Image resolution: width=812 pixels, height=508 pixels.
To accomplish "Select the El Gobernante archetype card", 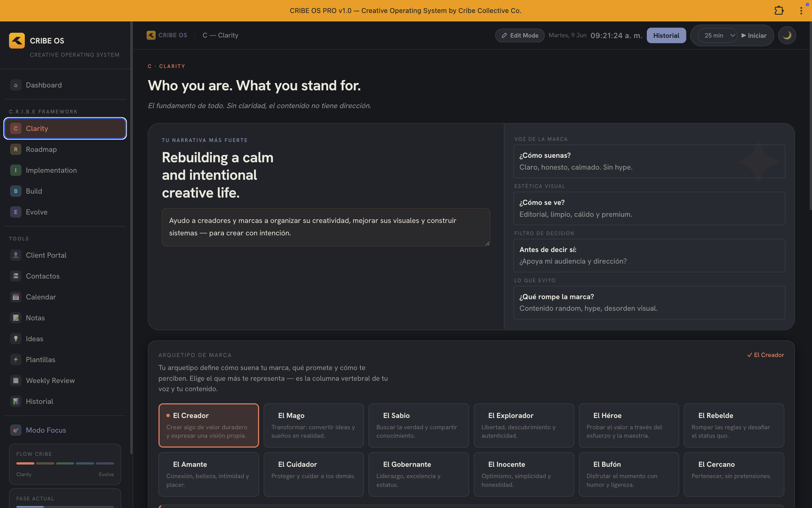I will point(419,474).
